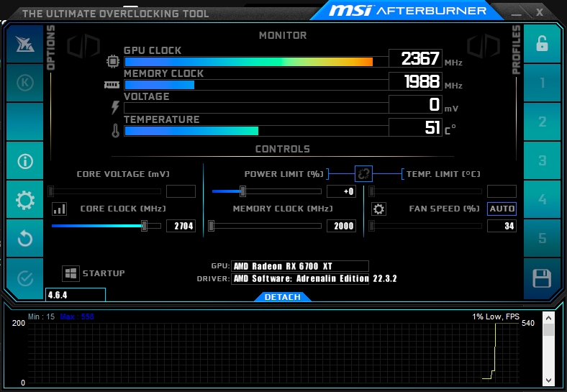
Task: Toggle the fan speed AUTO button
Action: 502,209
